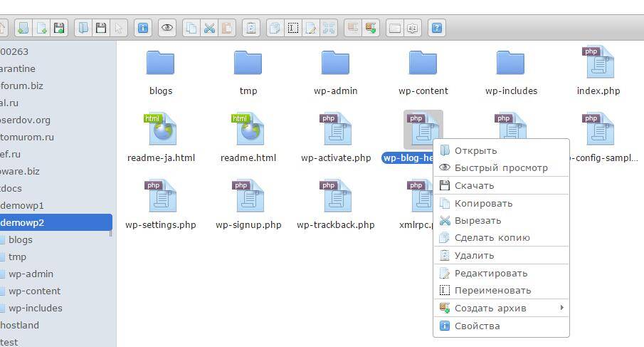Click the blue Info toolbar icon
This screenshot has width=644, height=347.
tap(143, 28)
